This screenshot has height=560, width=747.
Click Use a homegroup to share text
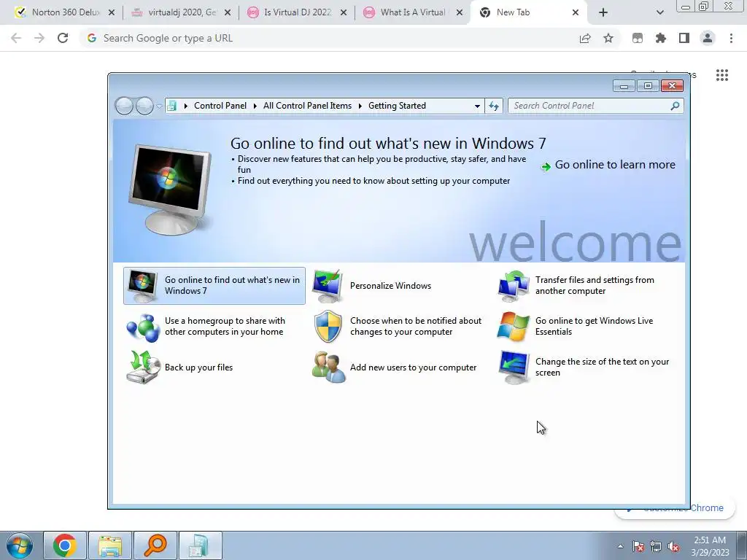pos(225,326)
